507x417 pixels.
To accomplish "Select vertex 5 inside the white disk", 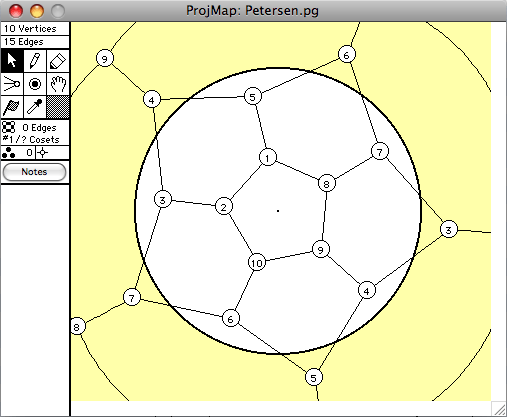I will coord(253,97).
